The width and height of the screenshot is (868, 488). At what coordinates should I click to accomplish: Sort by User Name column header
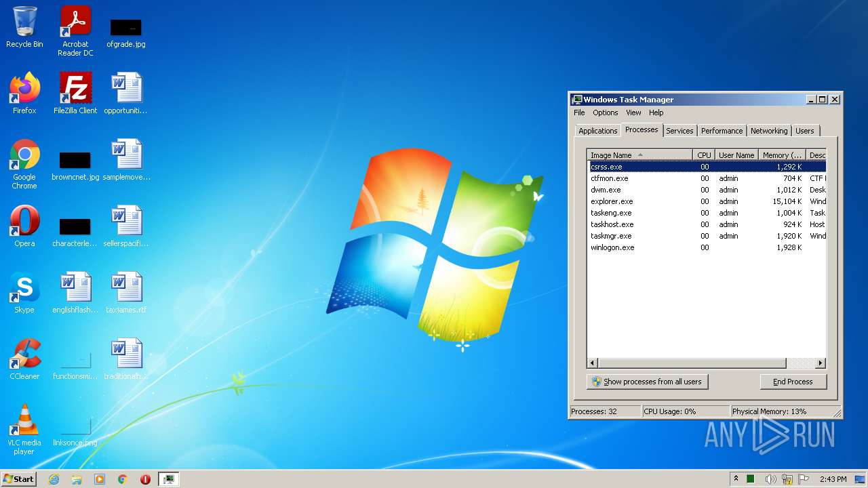click(x=736, y=155)
